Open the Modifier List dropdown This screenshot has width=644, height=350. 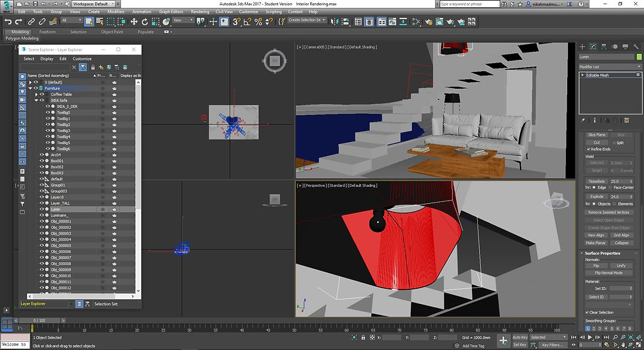tap(610, 66)
